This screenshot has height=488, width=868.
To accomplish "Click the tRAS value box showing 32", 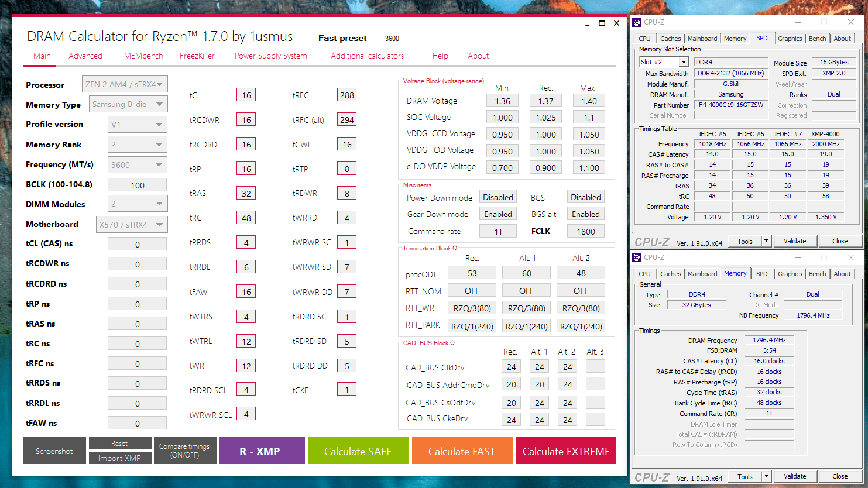I will (x=246, y=193).
